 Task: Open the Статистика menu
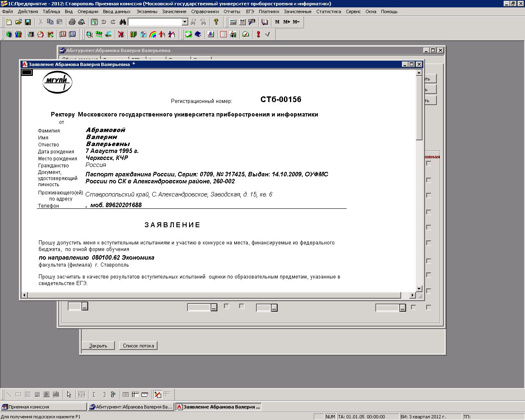coord(329,11)
